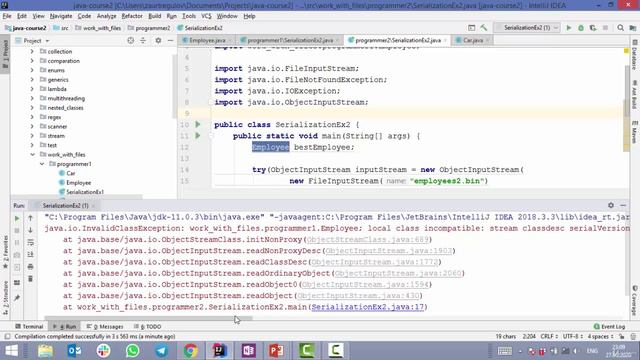Click down stack trace arrow in Run panel
The width and height of the screenshot is (640, 360).
[31, 230]
